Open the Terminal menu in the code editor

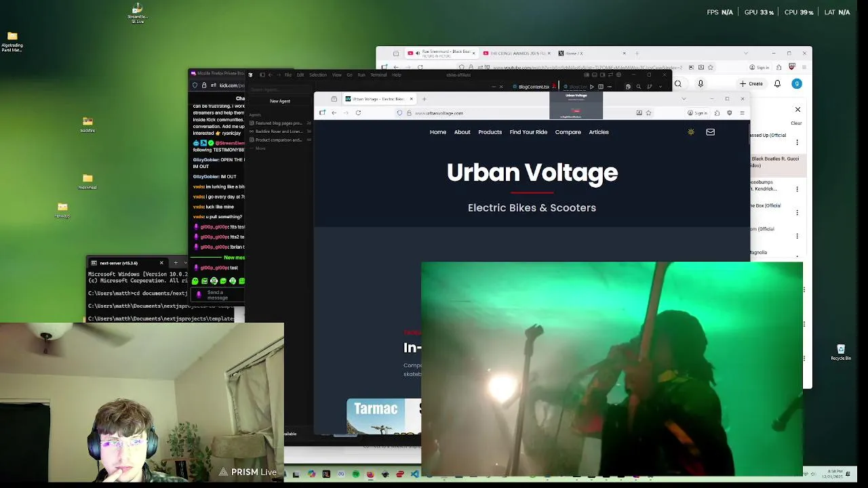(378, 75)
